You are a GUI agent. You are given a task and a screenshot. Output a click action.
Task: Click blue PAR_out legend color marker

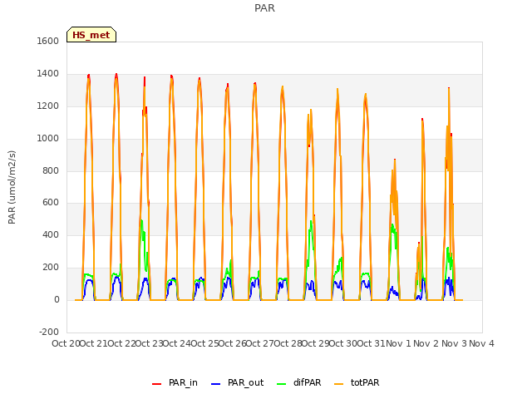216,384
